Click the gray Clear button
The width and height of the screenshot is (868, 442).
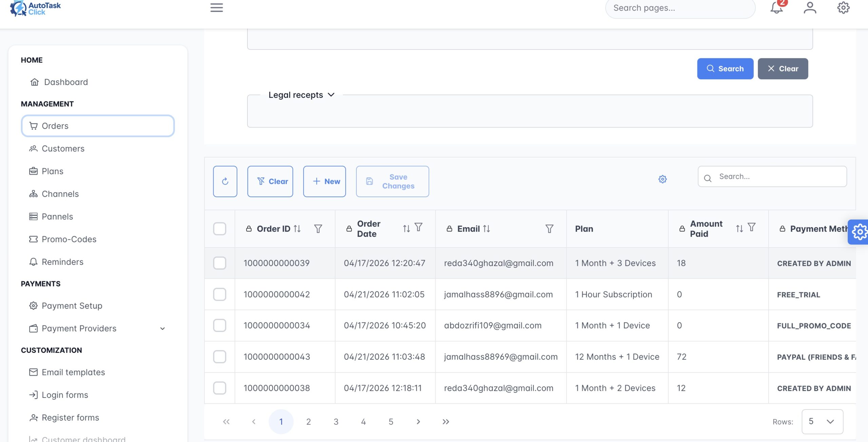pos(783,69)
